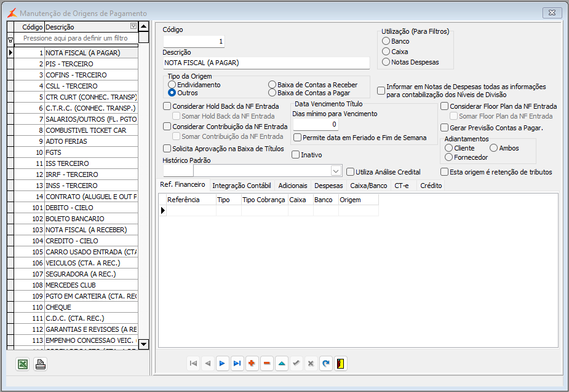Enable Considerar Hold Back da NF Entrada
The image size is (569, 392).
click(x=167, y=106)
